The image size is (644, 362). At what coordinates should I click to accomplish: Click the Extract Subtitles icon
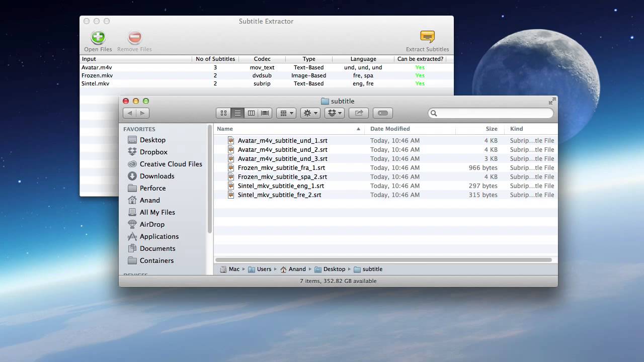[427, 37]
